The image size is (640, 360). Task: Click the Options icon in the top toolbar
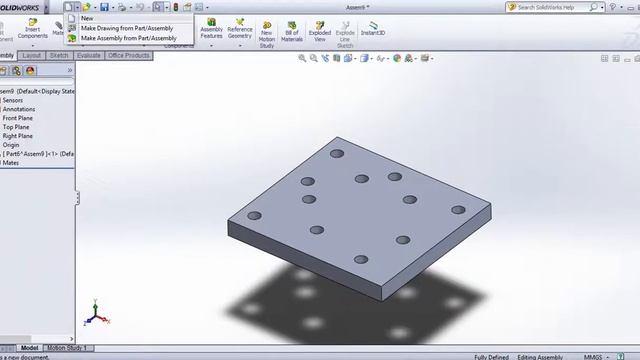[199, 7]
